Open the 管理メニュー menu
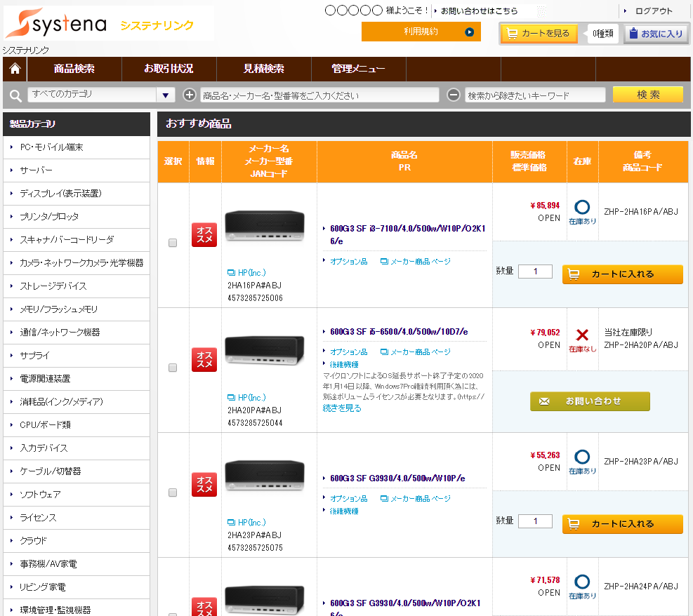This screenshot has height=616, width=693. pos(358,69)
